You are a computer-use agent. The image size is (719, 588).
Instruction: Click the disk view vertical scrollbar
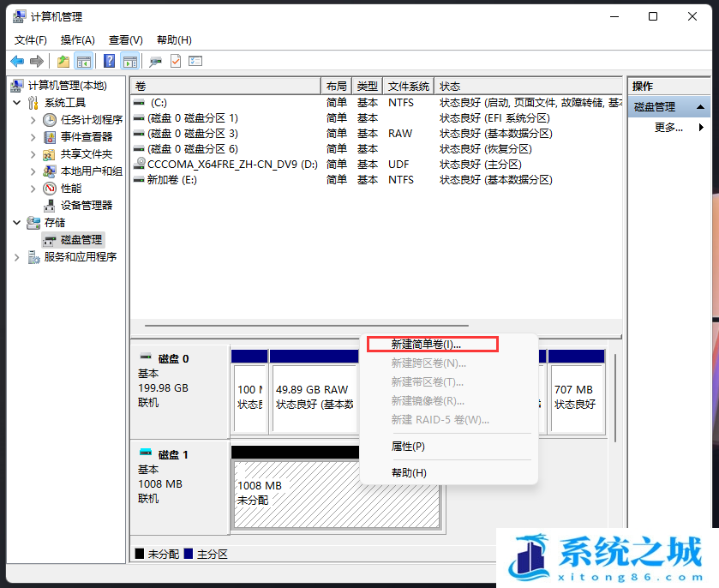click(615, 398)
